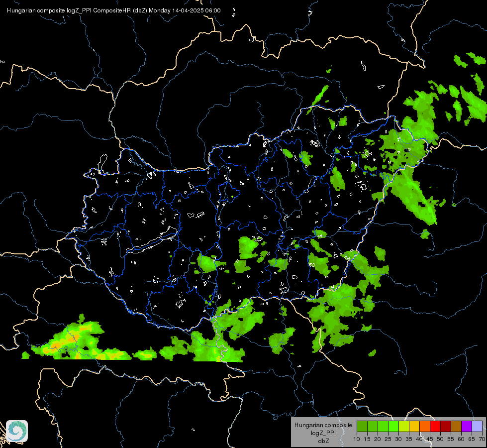The height and width of the screenshot is (448, 487).
Task: Click the legend scale value '20'
Action: pyautogui.click(x=378, y=439)
